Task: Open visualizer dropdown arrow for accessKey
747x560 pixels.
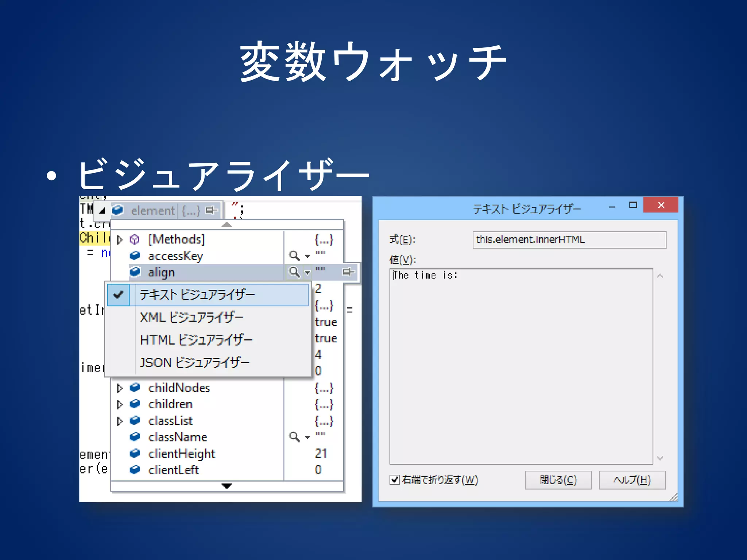Action: click(x=307, y=256)
